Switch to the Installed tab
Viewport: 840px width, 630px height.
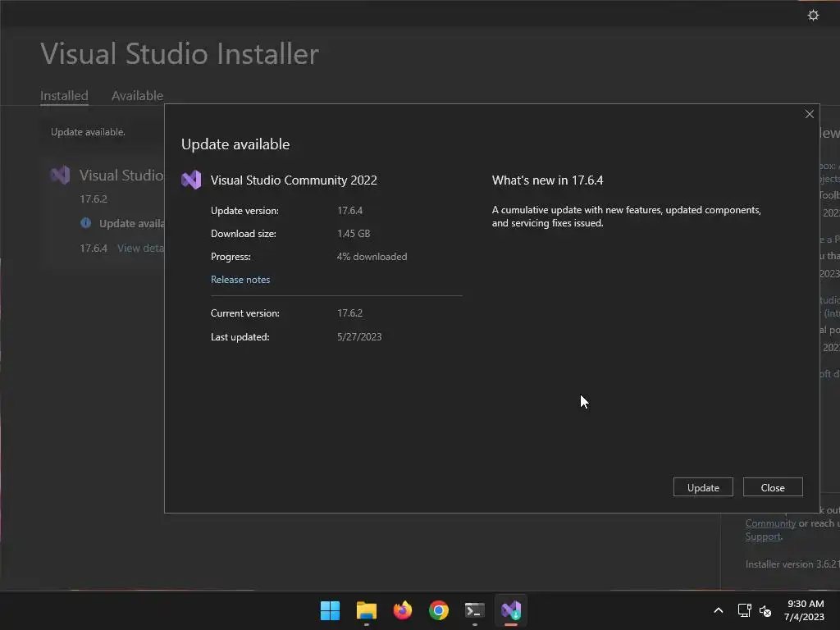[x=64, y=96]
